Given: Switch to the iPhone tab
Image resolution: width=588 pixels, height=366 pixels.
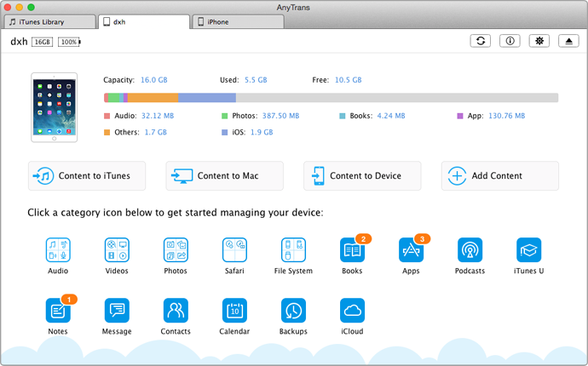Looking at the screenshot, I should [238, 22].
